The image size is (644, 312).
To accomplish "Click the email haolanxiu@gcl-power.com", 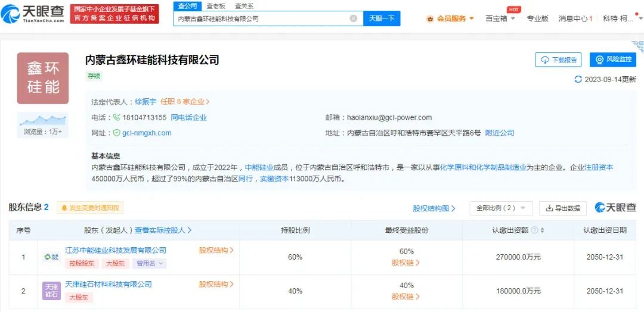I will pos(389,118).
